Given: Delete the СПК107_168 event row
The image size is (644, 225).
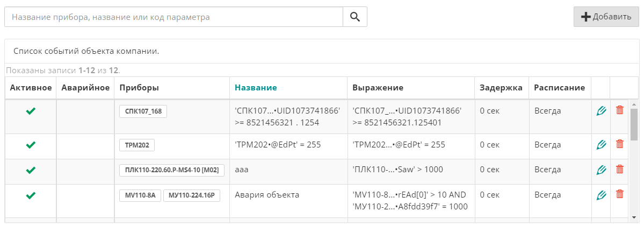Looking at the screenshot, I should [x=620, y=110].
